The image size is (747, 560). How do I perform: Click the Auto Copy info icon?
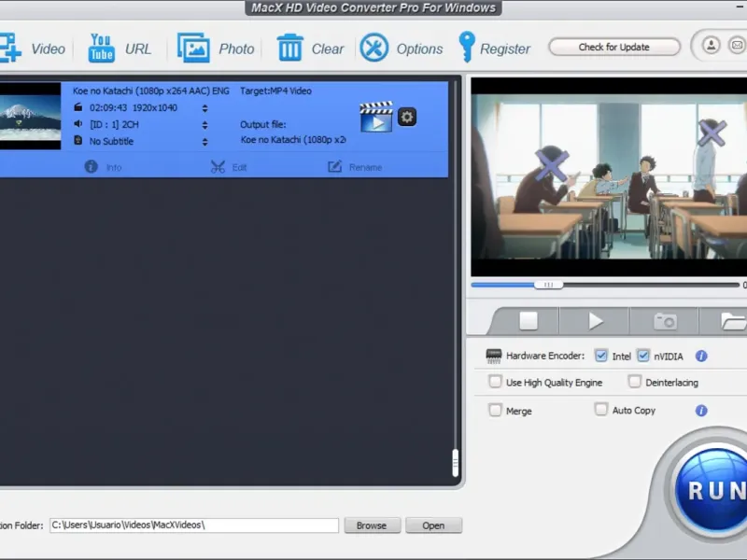click(701, 411)
